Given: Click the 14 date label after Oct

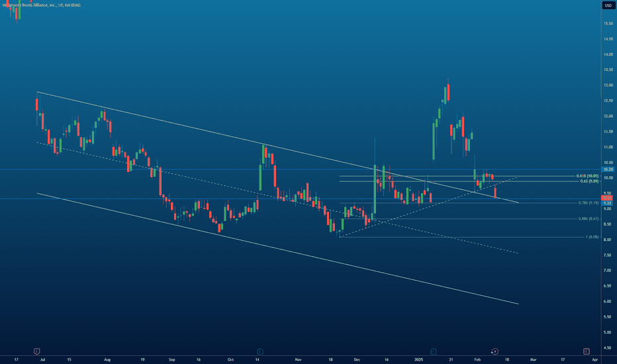Looking at the screenshot, I should coord(257,359).
